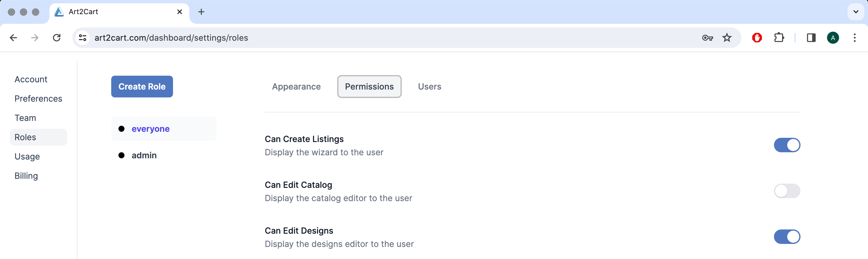This screenshot has height=259, width=868.
Task: Open Chrome three-dot menu
Action: [854, 38]
